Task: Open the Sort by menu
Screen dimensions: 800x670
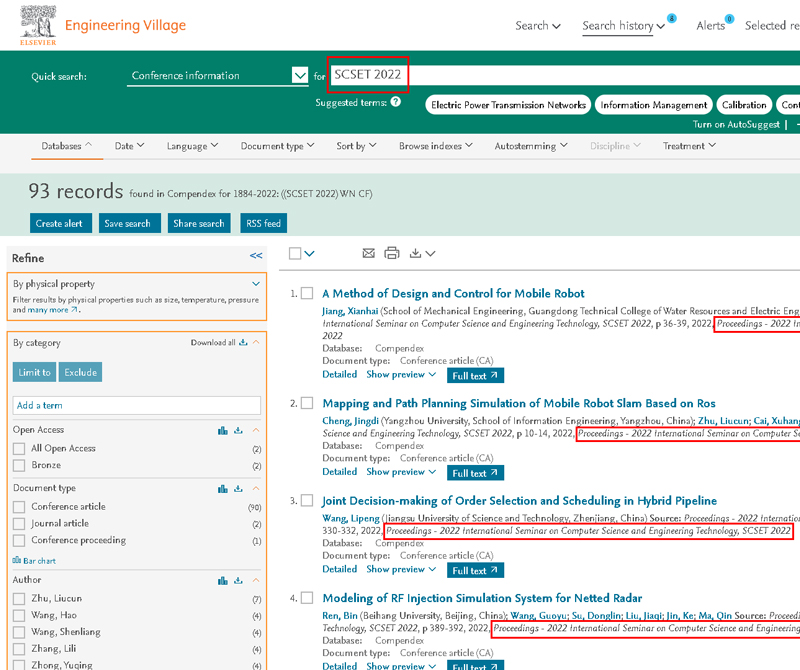Action: 356,146
